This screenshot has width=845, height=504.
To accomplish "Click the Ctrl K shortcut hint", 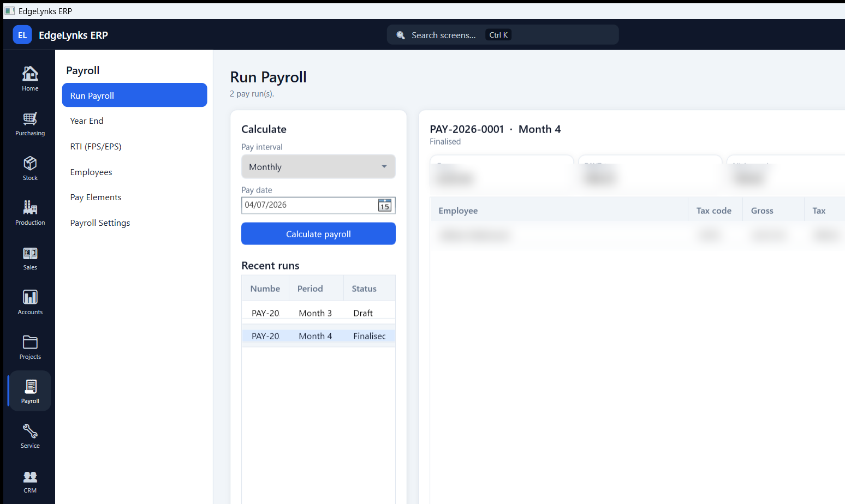I will pyautogui.click(x=498, y=35).
